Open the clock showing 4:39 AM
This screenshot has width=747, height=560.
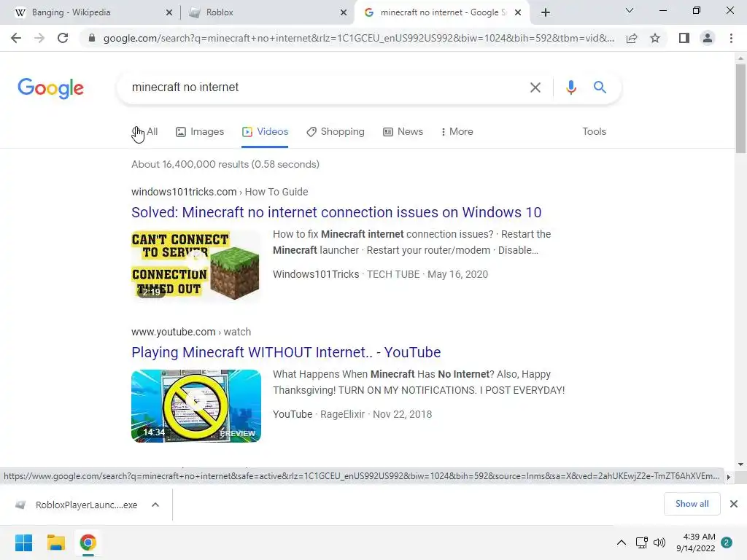point(696,542)
